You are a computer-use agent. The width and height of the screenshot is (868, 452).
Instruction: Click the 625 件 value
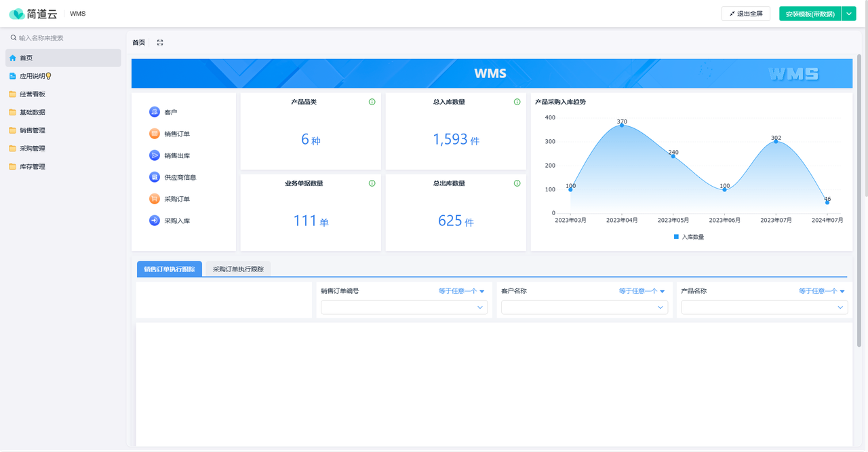point(456,221)
